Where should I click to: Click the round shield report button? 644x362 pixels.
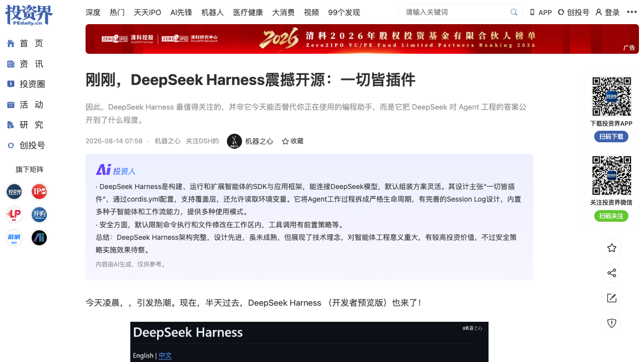point(611,323)
